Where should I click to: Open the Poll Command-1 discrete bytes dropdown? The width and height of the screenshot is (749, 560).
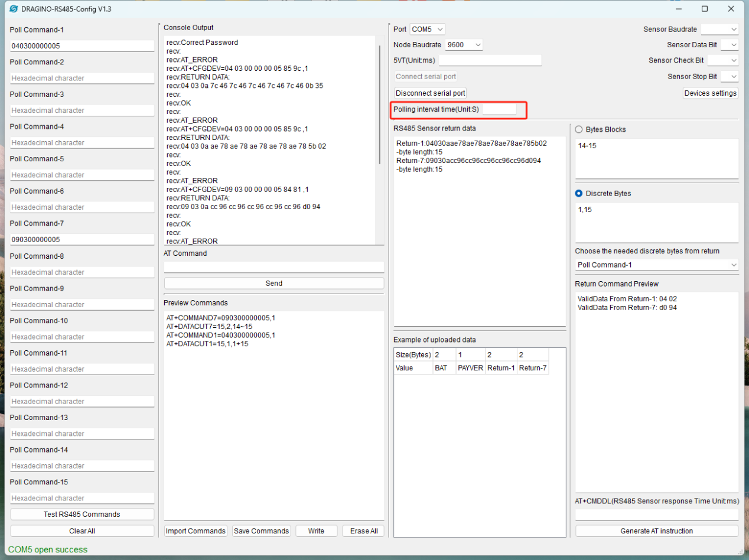point(657,265)
